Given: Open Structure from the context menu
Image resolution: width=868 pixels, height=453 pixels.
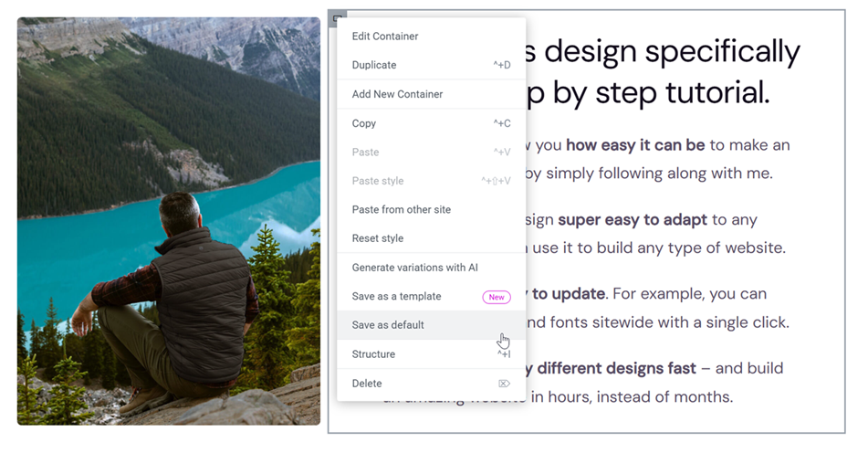Looking at the screenshot, I should point(431,353).
